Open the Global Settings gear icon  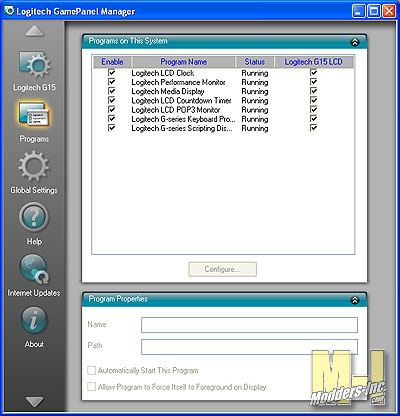pos(34,166)
